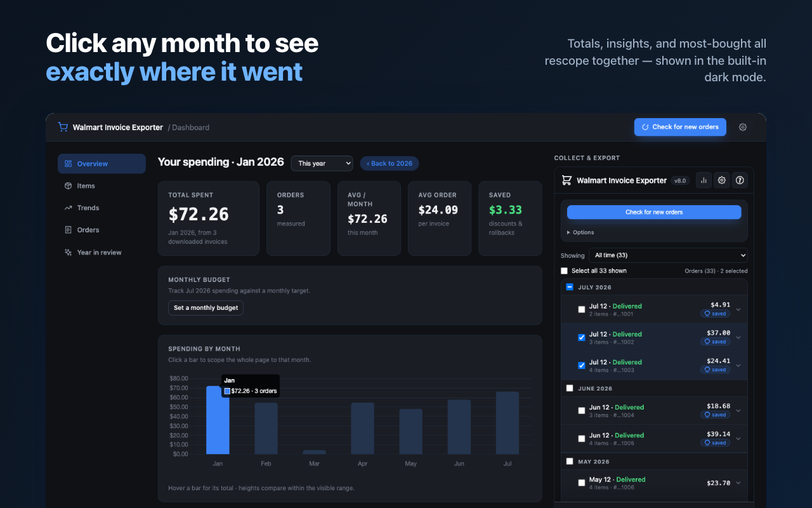The width and height of the screenshot is (812, 508).
Task: Click the Jun bar in spending chart
Action: point(459,427)
